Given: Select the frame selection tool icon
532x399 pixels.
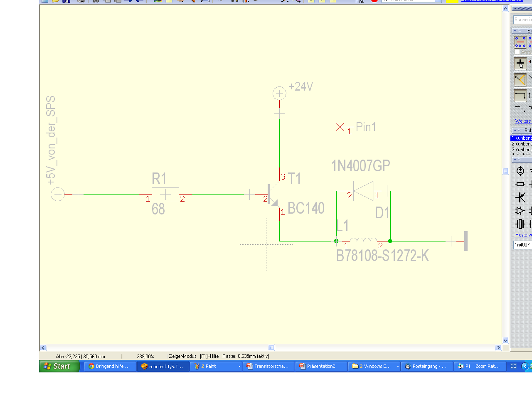Looking at the screenshot, I should [x=520, y=42].
